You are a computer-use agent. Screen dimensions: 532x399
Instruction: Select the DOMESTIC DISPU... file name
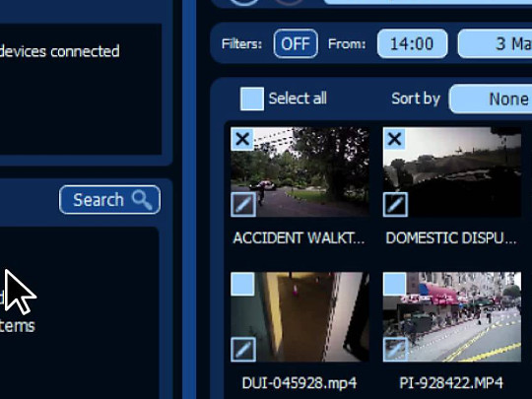[451, 238]
